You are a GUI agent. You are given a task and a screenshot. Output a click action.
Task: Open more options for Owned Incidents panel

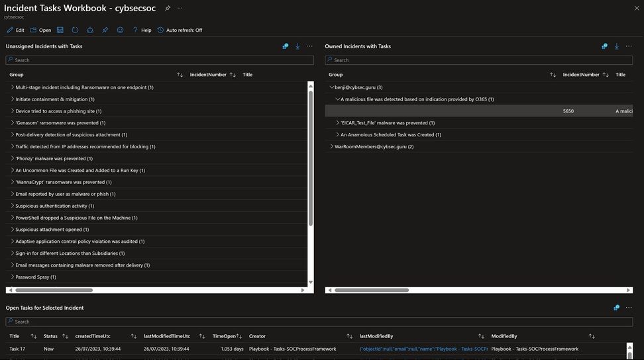(629, 46)
